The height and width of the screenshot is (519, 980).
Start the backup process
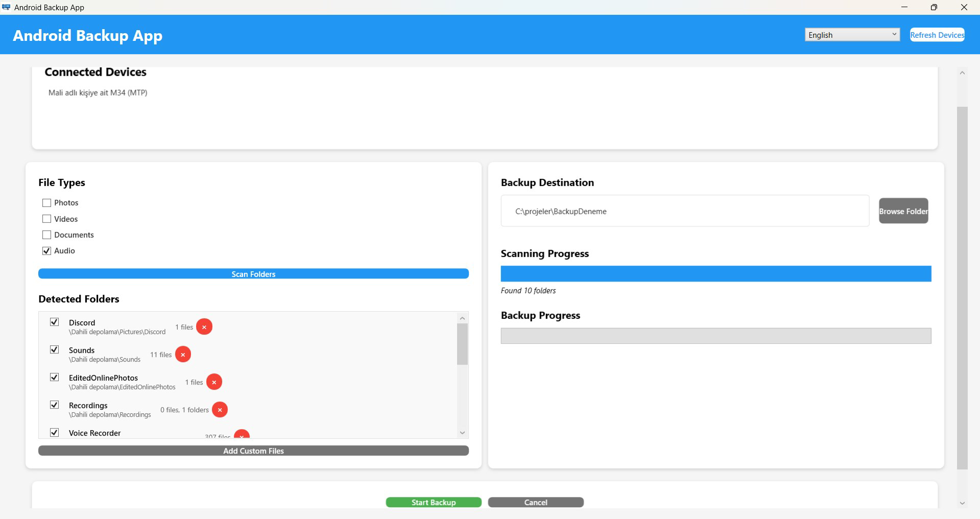pos(433,502)
